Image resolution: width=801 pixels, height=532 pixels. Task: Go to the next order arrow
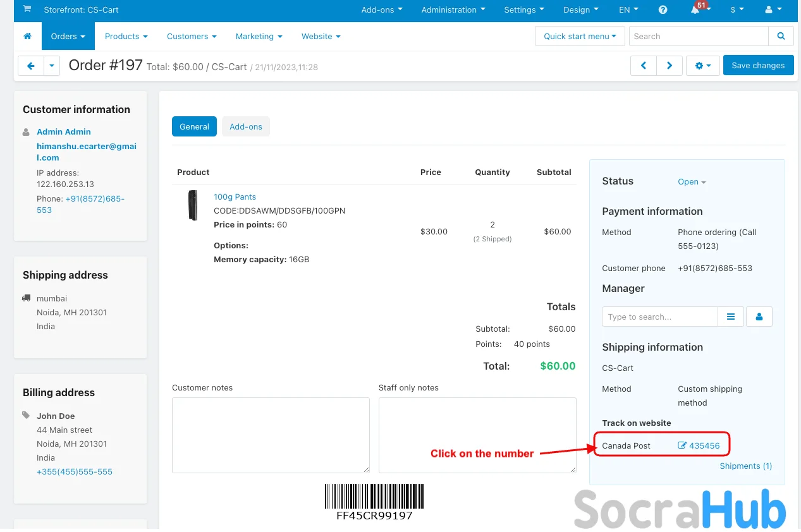point(669,66)
